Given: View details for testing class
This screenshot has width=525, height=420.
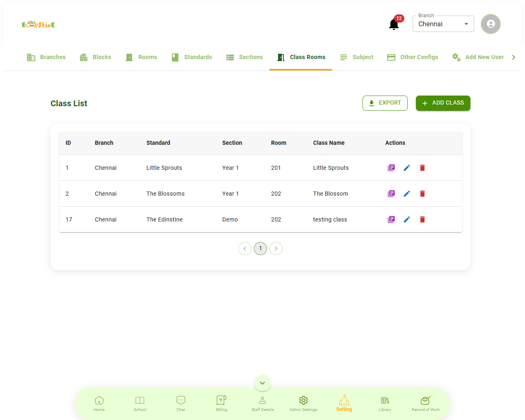Looking at the screenshot, I should click(x=391, y=219).
